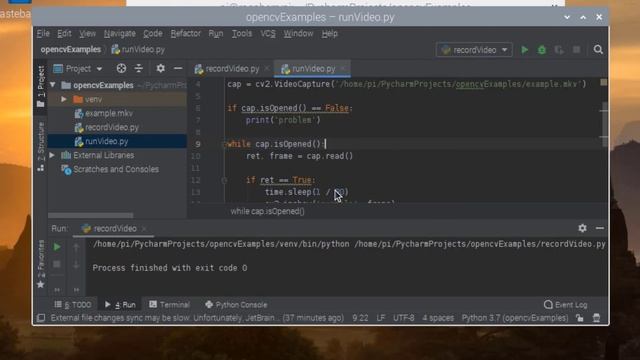
Task: Open the Window menu
Action: coord(298,33)
